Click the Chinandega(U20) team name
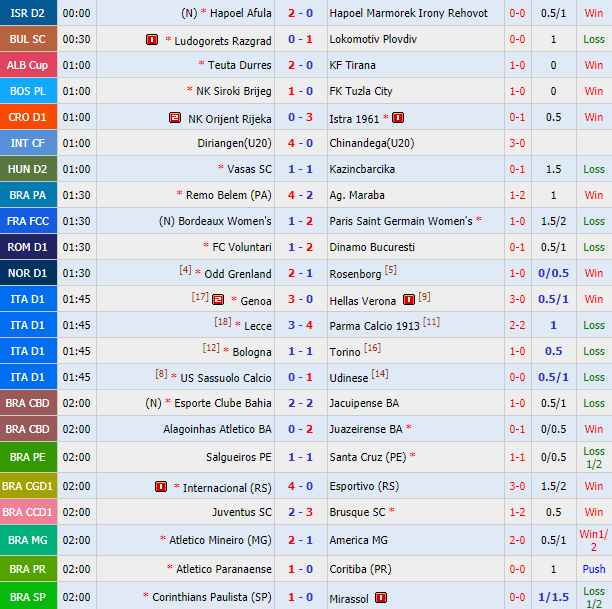Viewport: 612px width, 609px height. pyautogui.click(x=372, y=143)
